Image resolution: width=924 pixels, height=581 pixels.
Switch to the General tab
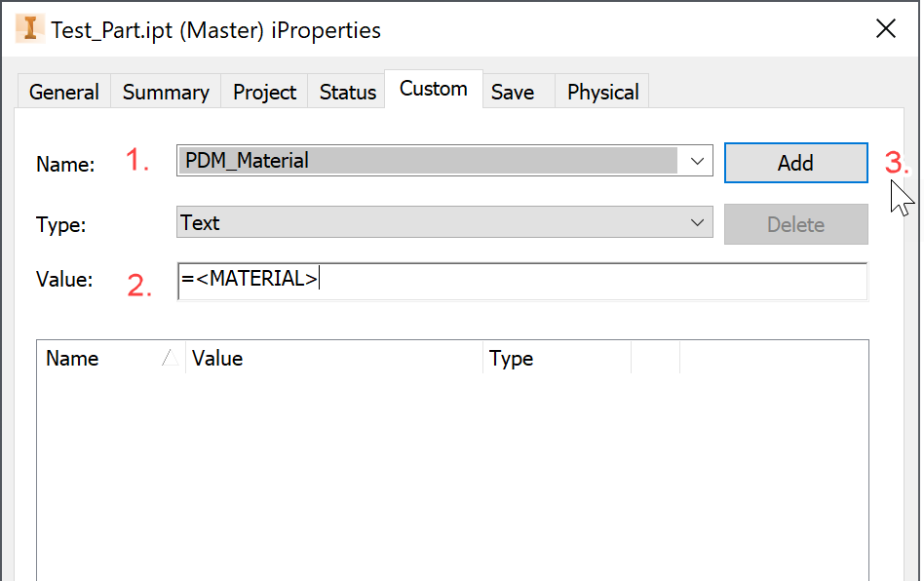tap(63, 92)
